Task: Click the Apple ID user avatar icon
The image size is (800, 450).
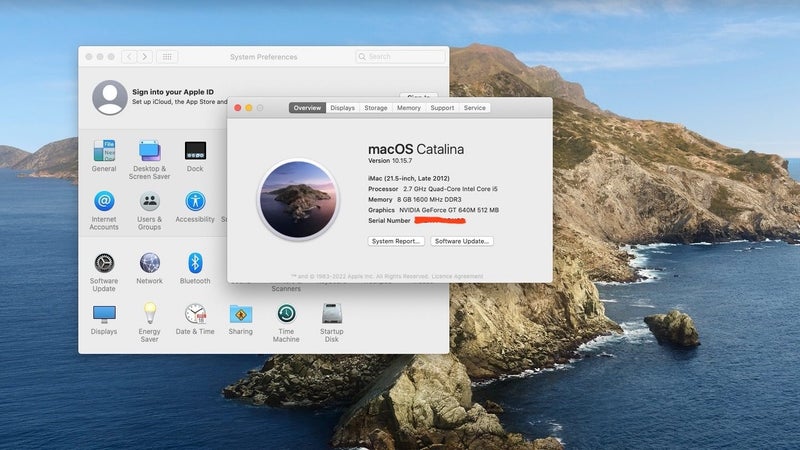Action: click(x=110, y=97)
